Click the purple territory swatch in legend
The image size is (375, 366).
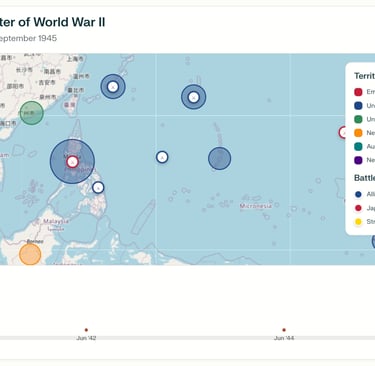[x=358, y=160]
